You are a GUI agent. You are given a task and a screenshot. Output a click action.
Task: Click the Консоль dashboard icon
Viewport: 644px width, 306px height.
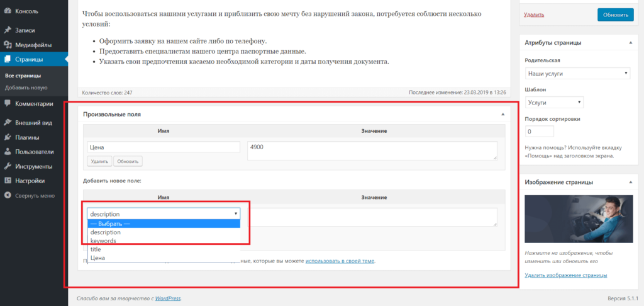(8, 12)
